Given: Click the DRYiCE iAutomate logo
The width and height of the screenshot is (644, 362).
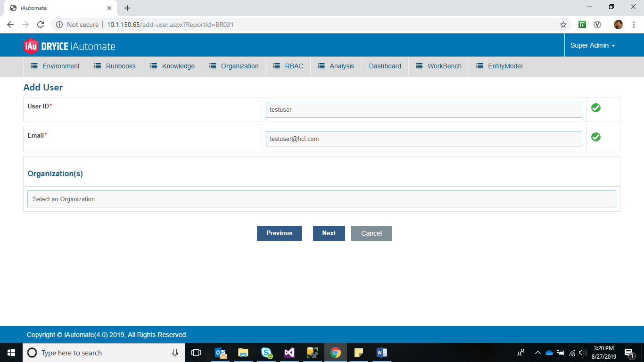Looking at the screenshot, I should coord(69,46).
